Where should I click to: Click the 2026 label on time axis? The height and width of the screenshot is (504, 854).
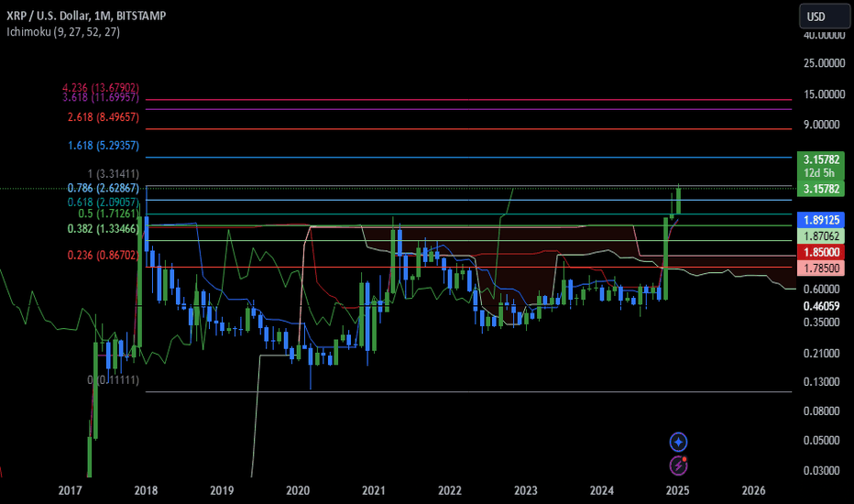click(754, 490)
